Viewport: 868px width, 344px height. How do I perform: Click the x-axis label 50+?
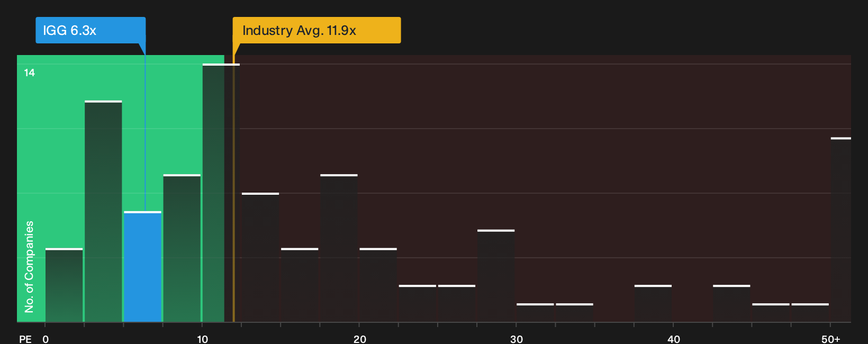tap(831, 339)
